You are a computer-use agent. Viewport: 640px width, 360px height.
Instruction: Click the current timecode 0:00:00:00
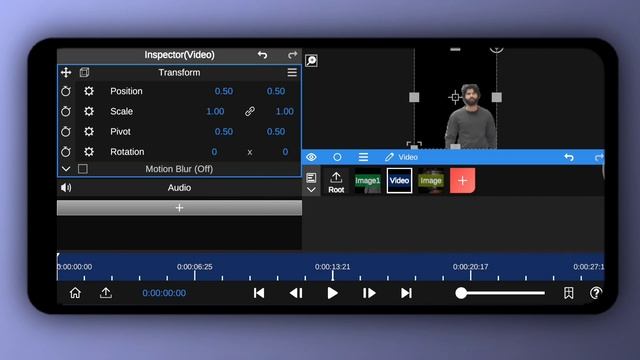pos(164,293)
